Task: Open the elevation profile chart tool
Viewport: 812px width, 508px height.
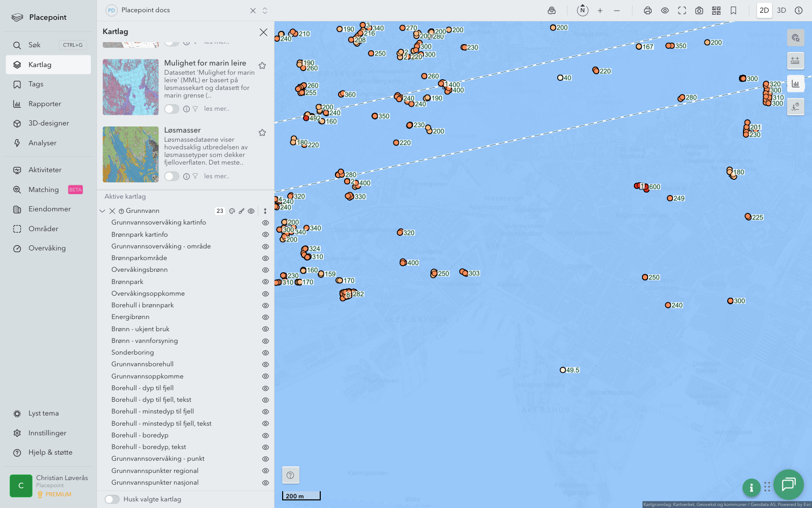Action: coord(795,84)
